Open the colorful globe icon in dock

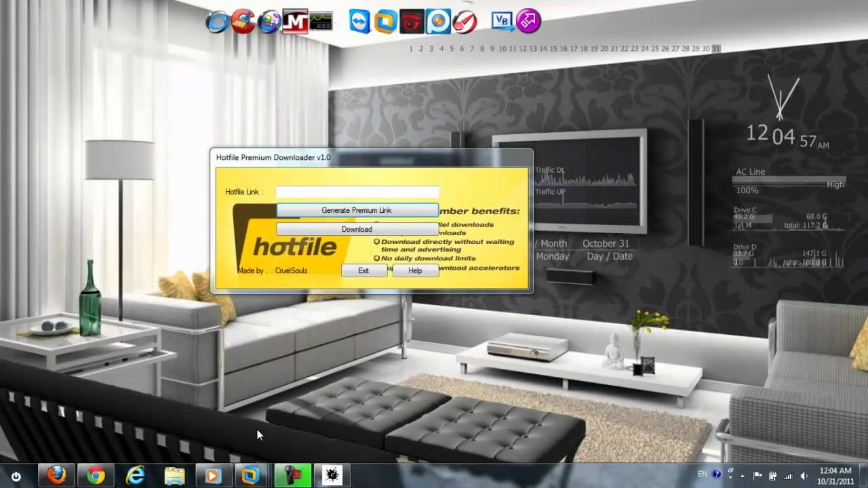[x=270, y=22]
